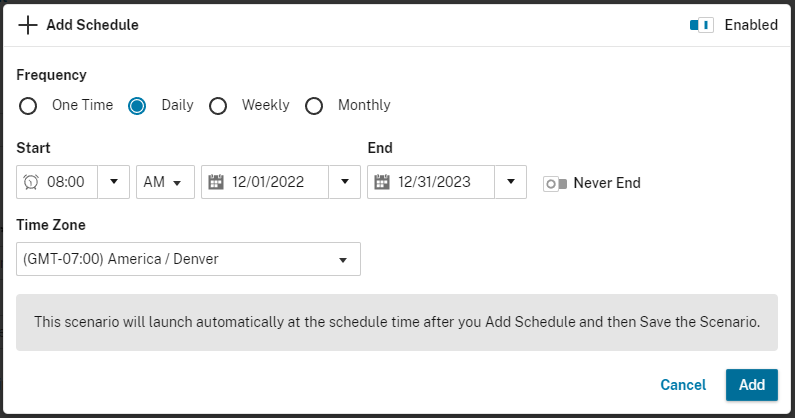Click the Cancel link

tap(683, 385)
